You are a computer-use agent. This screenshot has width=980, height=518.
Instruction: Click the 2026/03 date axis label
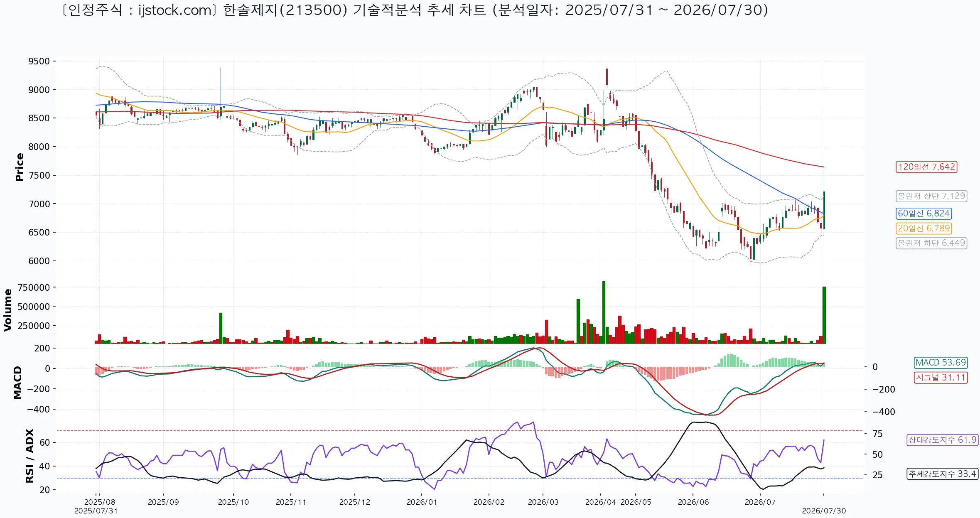click(543, 502)
